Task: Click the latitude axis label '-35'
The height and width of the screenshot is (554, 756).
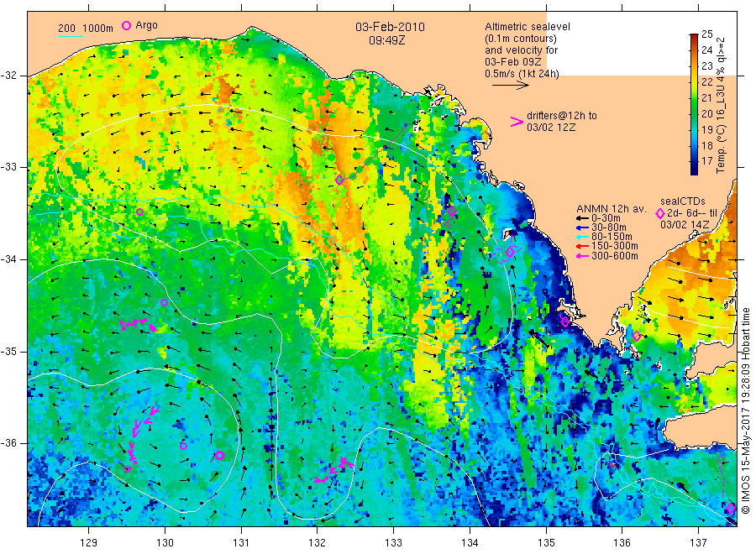Action: [x=8, y=352]
